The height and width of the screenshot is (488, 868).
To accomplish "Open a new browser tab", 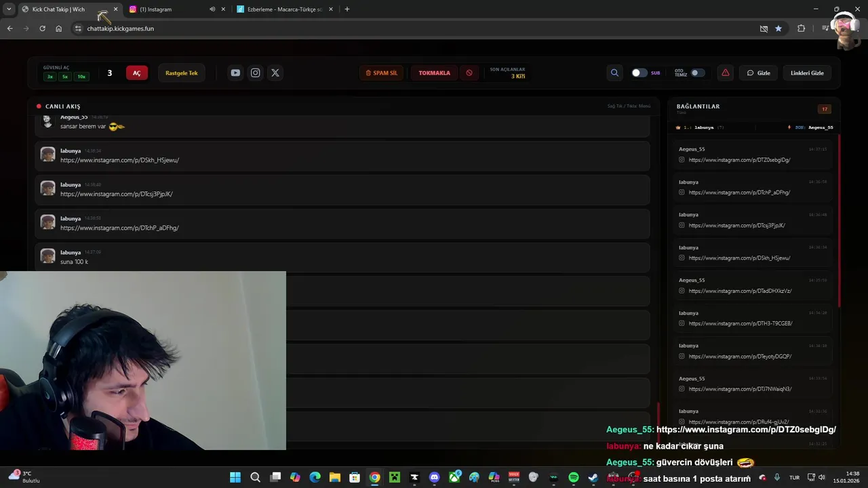I will 347,9.
